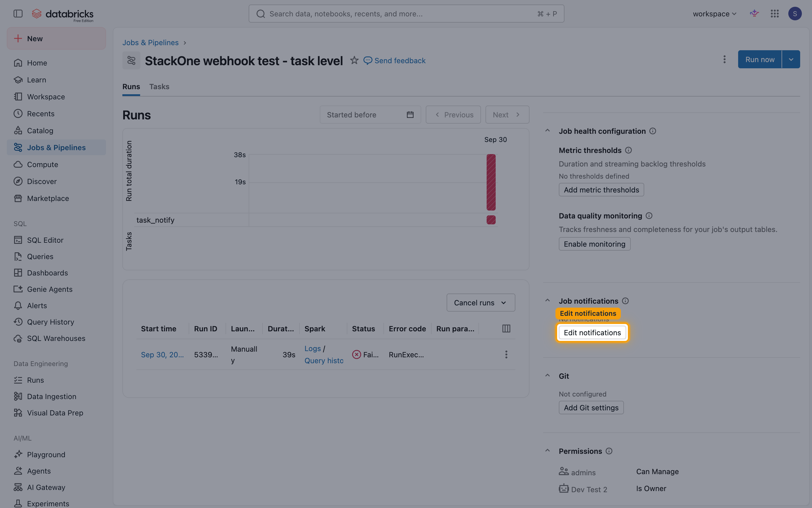This screenshot has height=508, width=812.
Task: Open the Logs link in the run row
Action: [x=312, y=349]
